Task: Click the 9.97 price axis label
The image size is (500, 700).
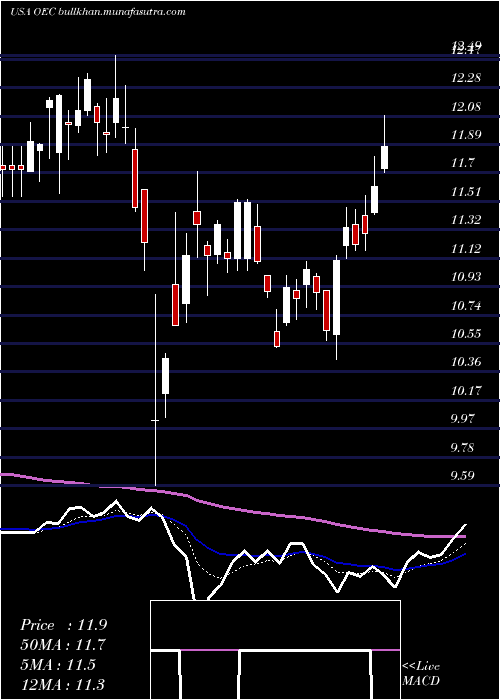Action: [x=462, y=419]
